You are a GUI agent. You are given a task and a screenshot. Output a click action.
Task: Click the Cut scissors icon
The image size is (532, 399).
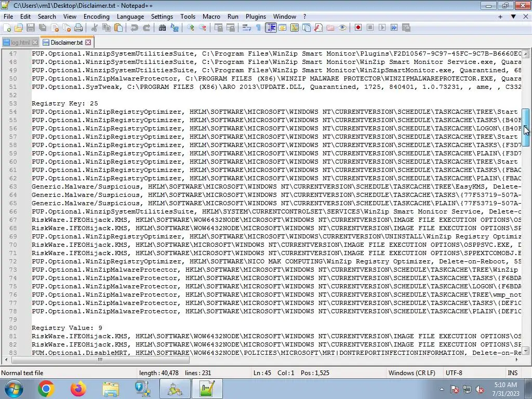[95, 28]
